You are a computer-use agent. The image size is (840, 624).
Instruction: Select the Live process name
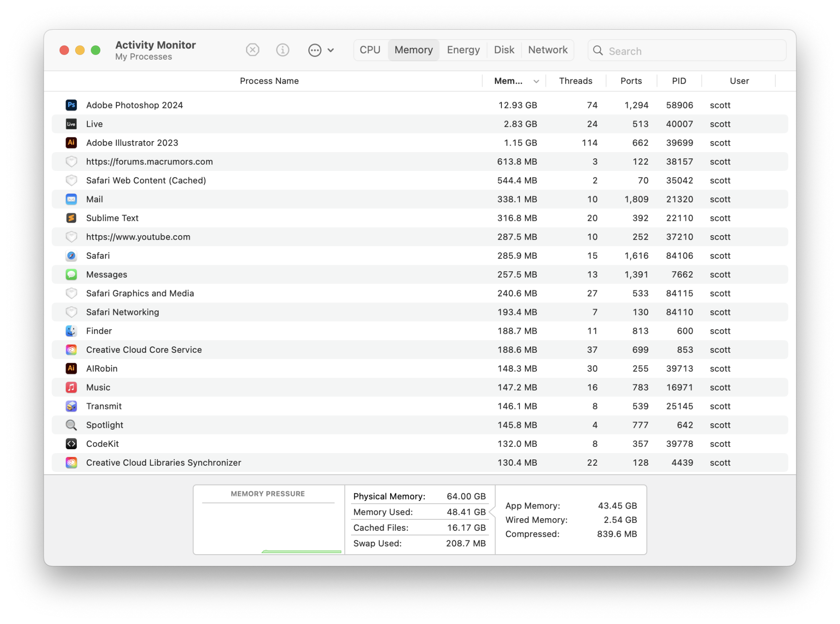click(x=94, y=124)
